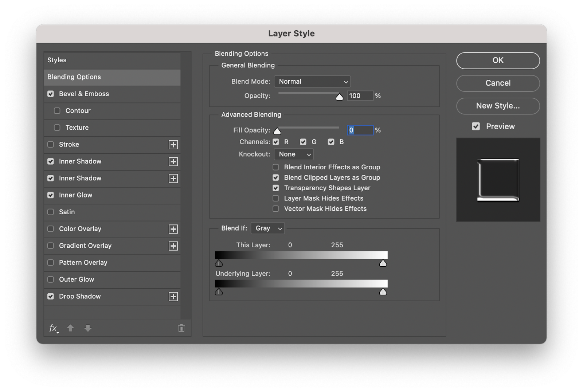Screen dimensions: 583x392
Task: Open the Knockout dropdown
Action: (x=294, y=154)
